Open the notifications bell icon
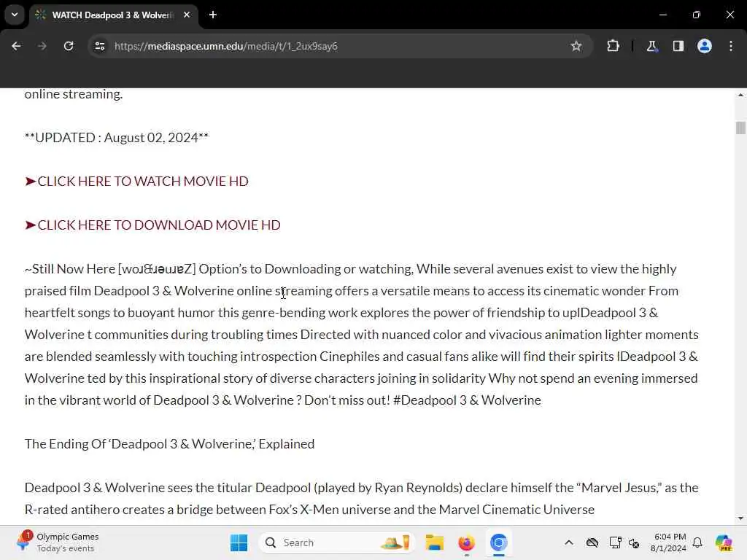This screenshot has height=560, width=747. point(697,542)
